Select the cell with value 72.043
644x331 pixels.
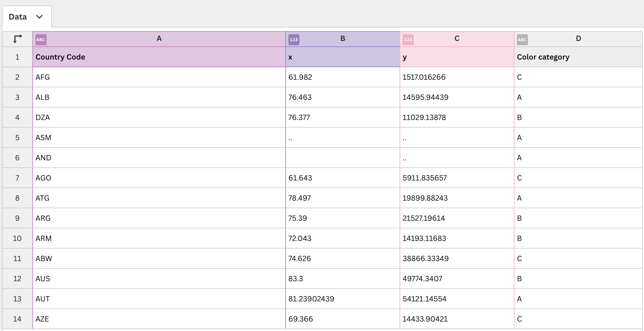(343, 238)
